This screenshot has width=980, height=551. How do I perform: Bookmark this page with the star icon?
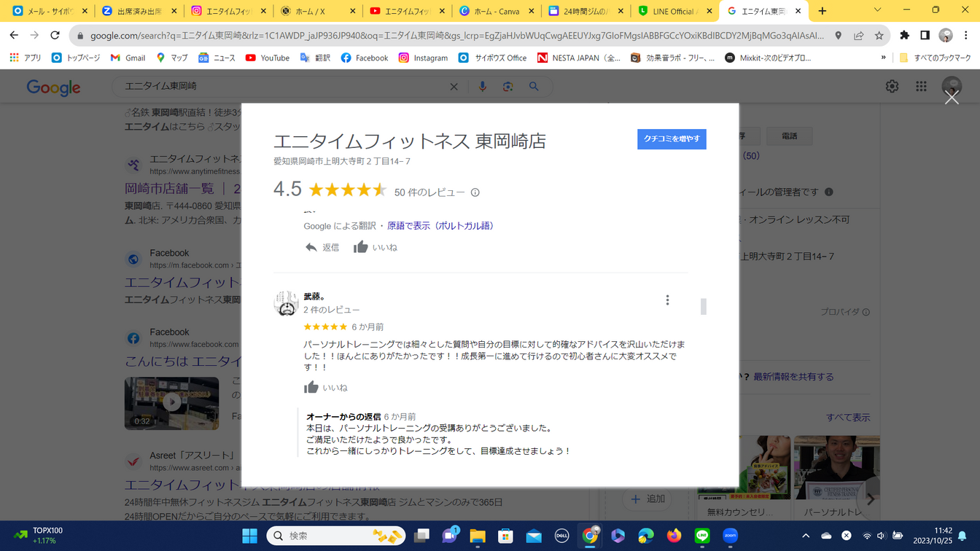pyautogui.click(x=879, y=35)
